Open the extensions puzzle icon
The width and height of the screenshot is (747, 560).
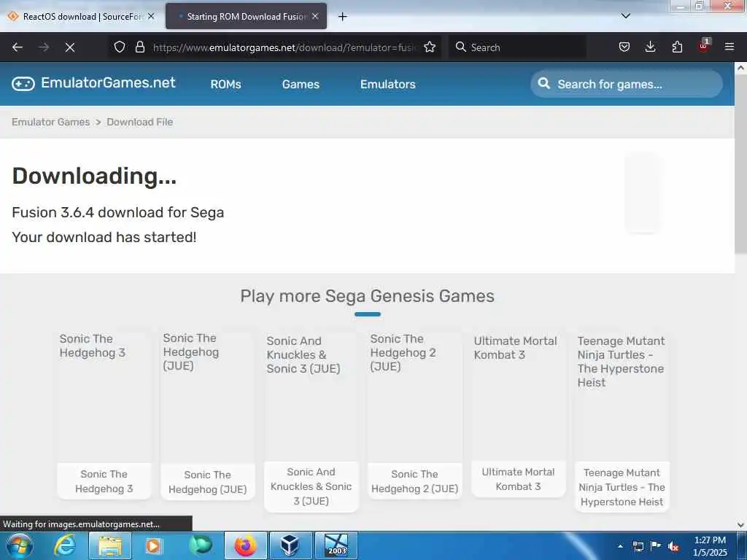677,47
